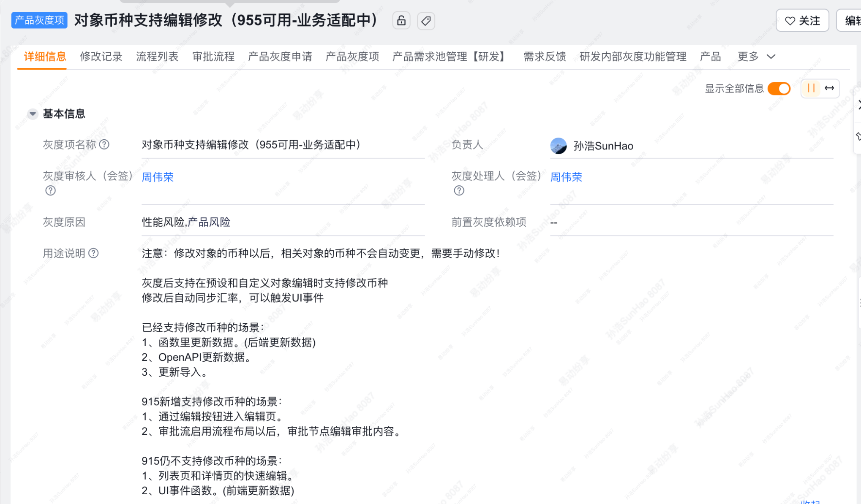Open the 流程列表 tab
The height and width of the screenshot is (504, 861).
157,57
